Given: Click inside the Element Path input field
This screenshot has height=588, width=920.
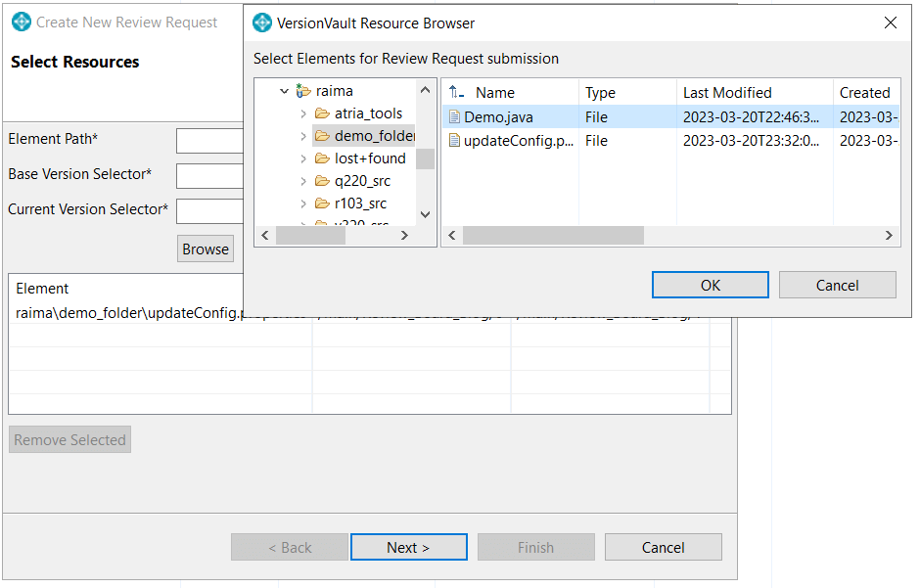Looking at the screenshot, I should pyautogui.click(x=208, y=140).
